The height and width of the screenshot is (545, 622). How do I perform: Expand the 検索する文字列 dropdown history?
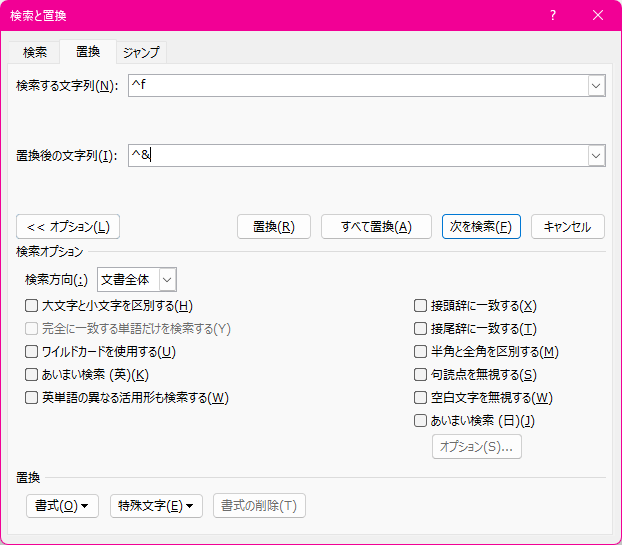597,87
